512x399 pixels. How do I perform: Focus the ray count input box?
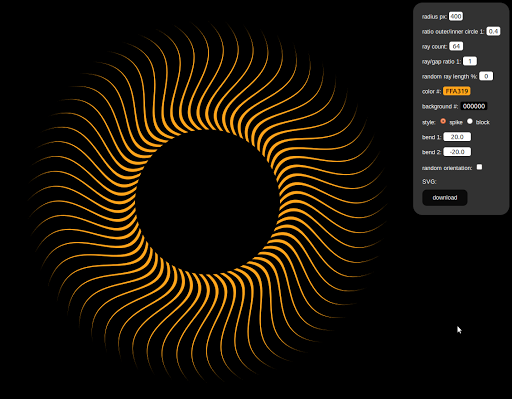tap(456, 46)
